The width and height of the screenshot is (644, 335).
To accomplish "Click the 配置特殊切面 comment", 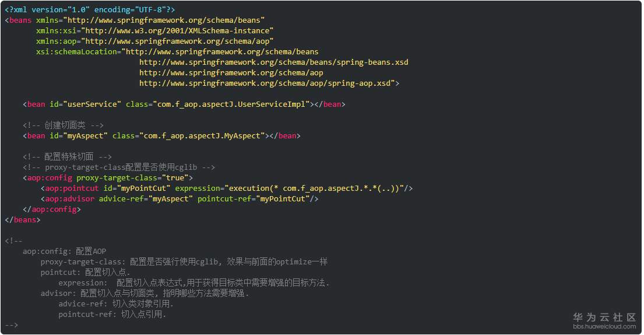I will (x=67, y=156).
